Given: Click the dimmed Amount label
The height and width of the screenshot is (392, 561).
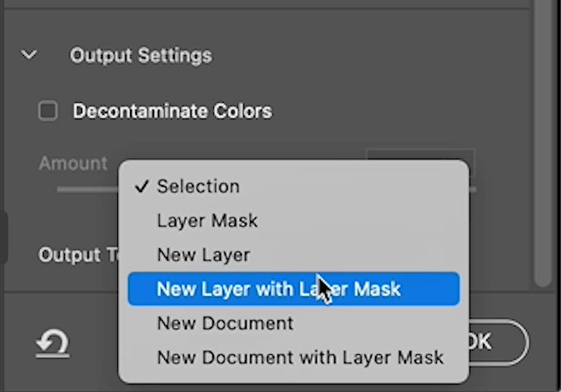Looking at the screenshot, I should [x=73, y=163].
